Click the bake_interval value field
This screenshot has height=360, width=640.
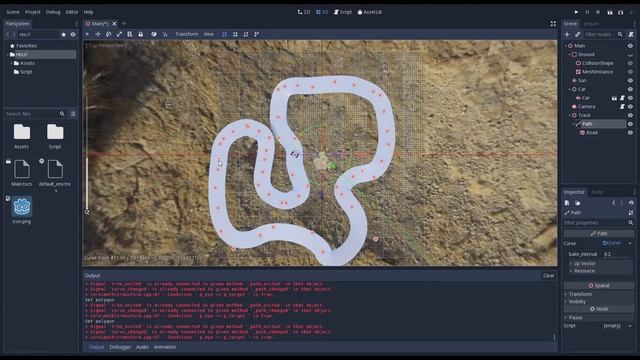click(x=617, y=254)
